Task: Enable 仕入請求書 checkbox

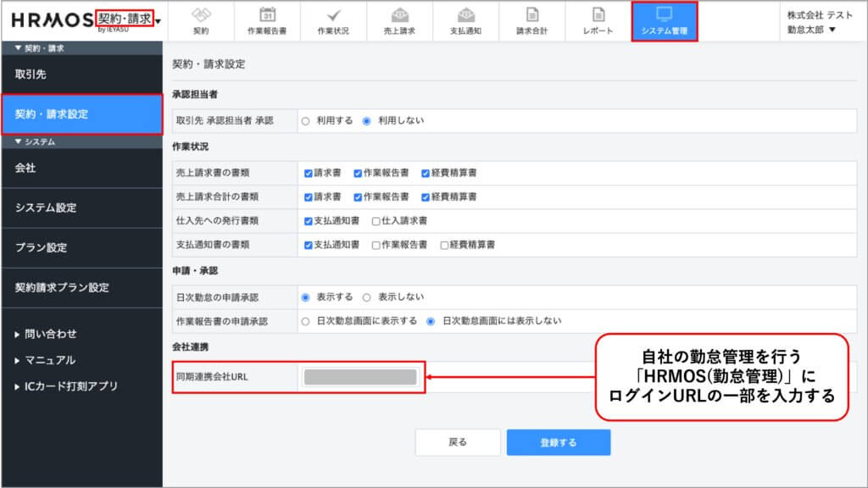Action: [376, 220]
